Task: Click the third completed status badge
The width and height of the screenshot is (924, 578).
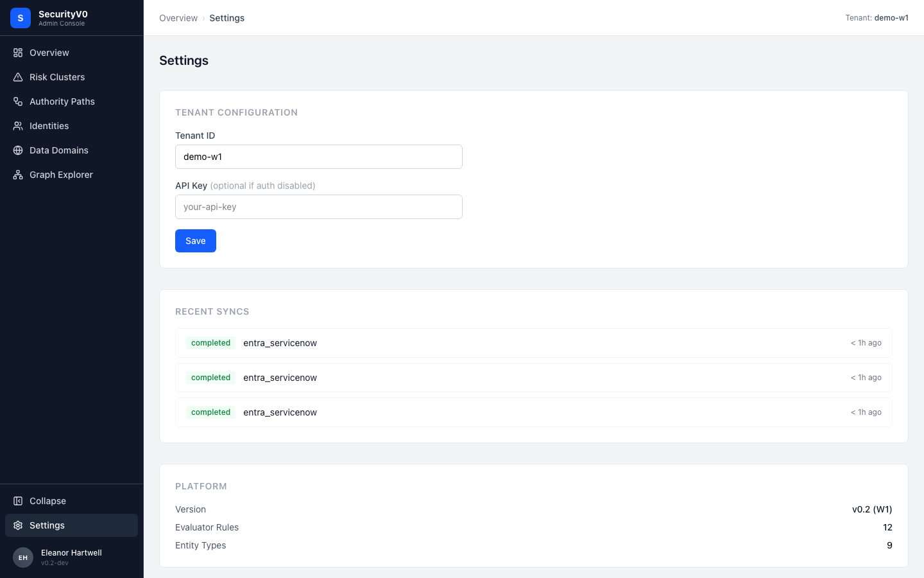Action: point(210,412)
